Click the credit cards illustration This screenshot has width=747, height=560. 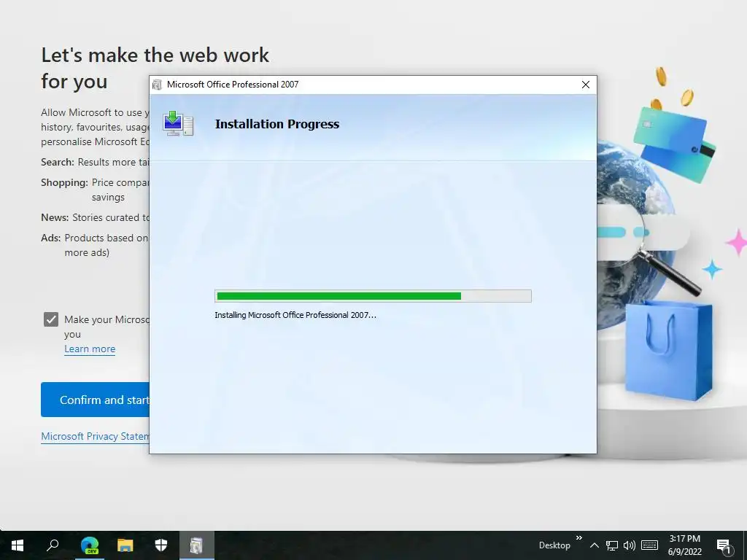674,144
